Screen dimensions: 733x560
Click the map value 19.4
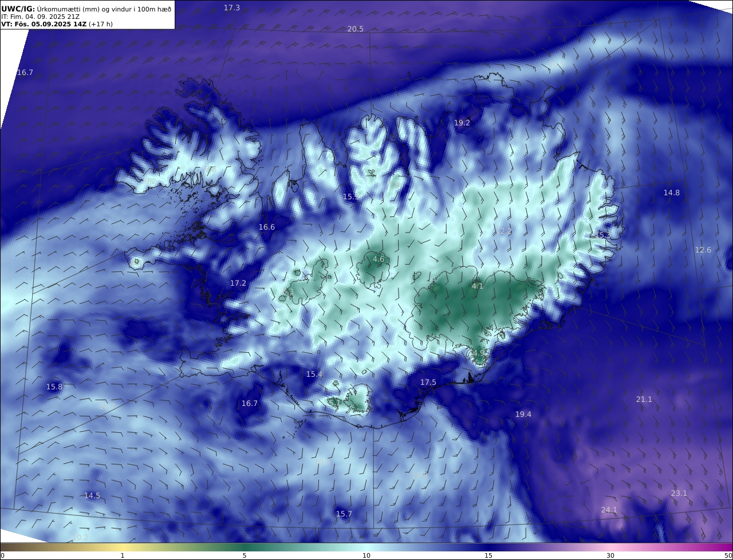523,414
